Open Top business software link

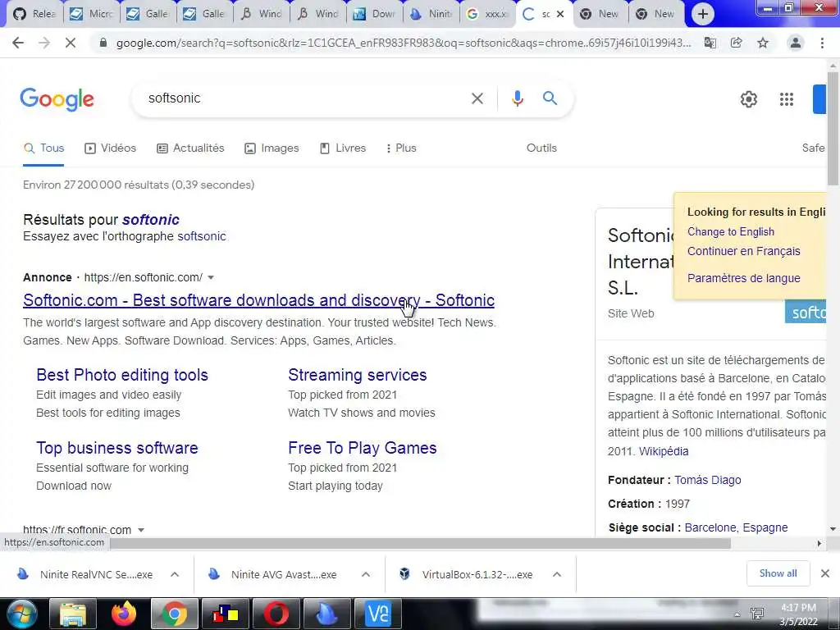[x=117, y=448]
